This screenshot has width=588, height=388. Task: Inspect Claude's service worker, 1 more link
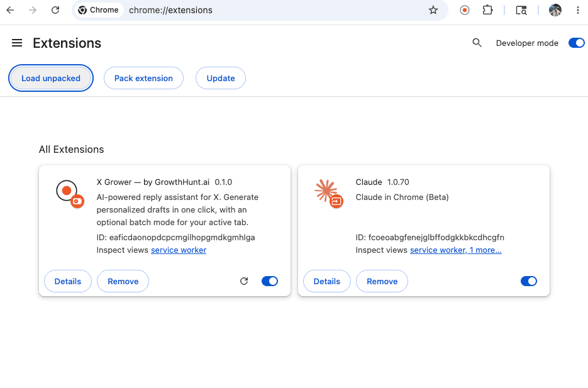point(456,250)
